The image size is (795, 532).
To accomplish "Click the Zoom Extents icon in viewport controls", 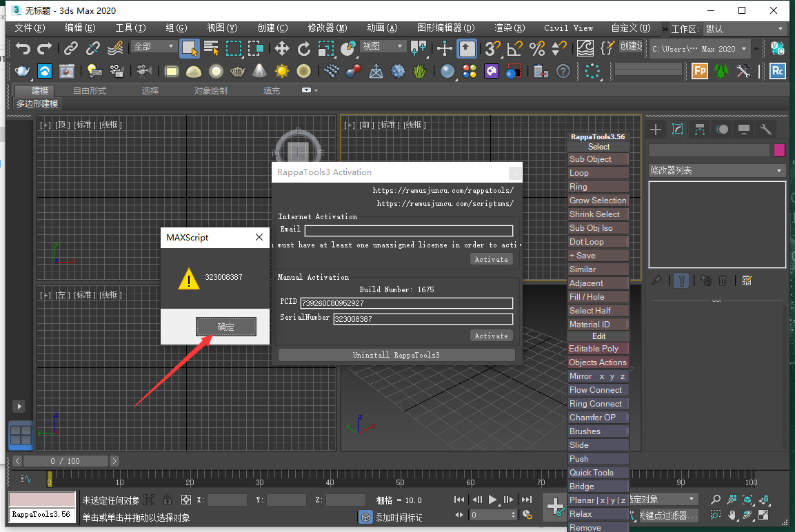I will pyautogui.click(x=747, y=500).
